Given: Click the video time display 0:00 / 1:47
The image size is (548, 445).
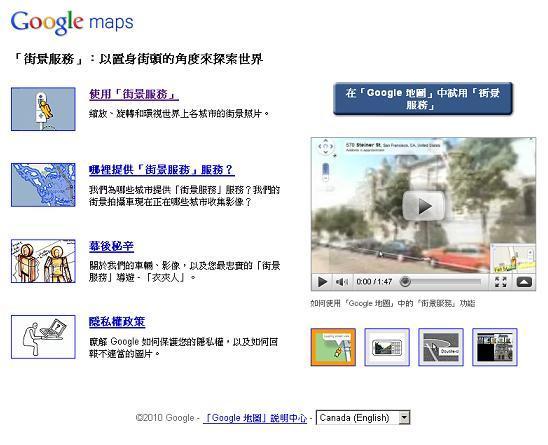Looking at the screenshot, I should click(x=374, y=282).
